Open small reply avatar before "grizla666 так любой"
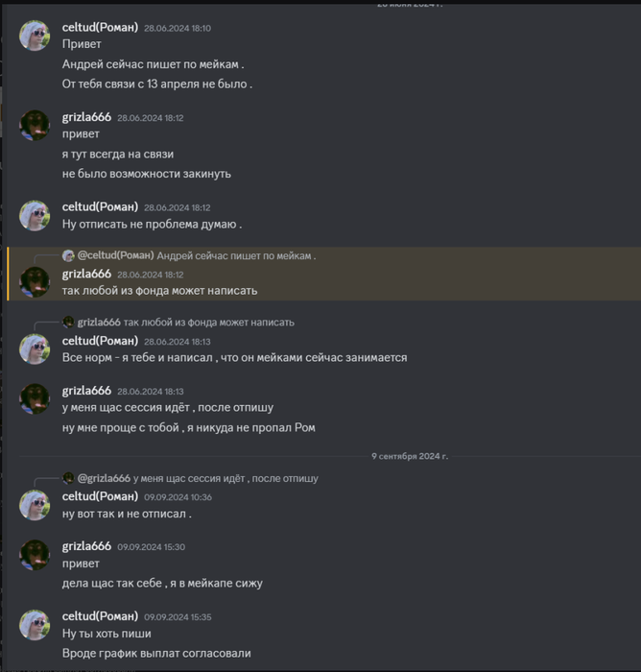This screenshot has height=672, width=641. pyautogui.click(x=68, y=323)
